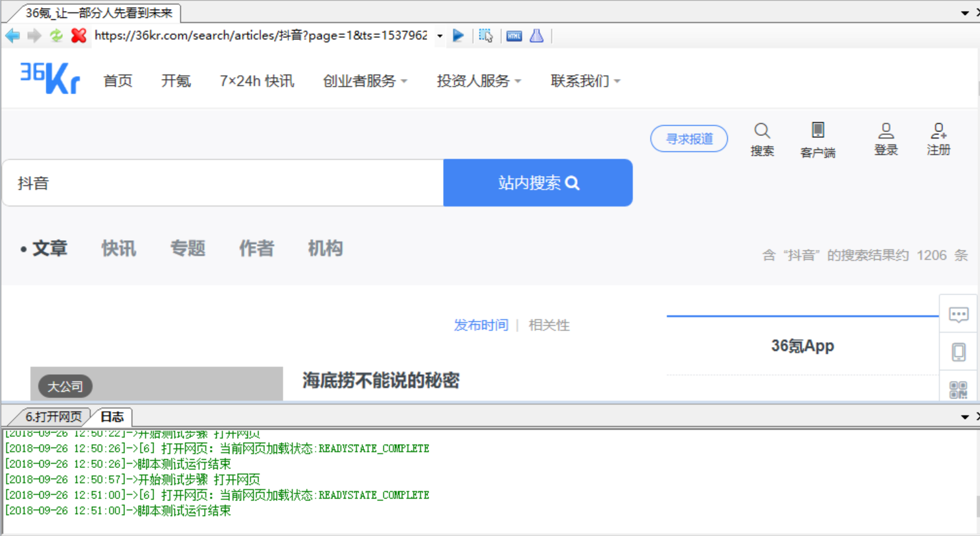Open 7×24h 快讯 nav item
The image size is (980, 536).
[257, 81]
